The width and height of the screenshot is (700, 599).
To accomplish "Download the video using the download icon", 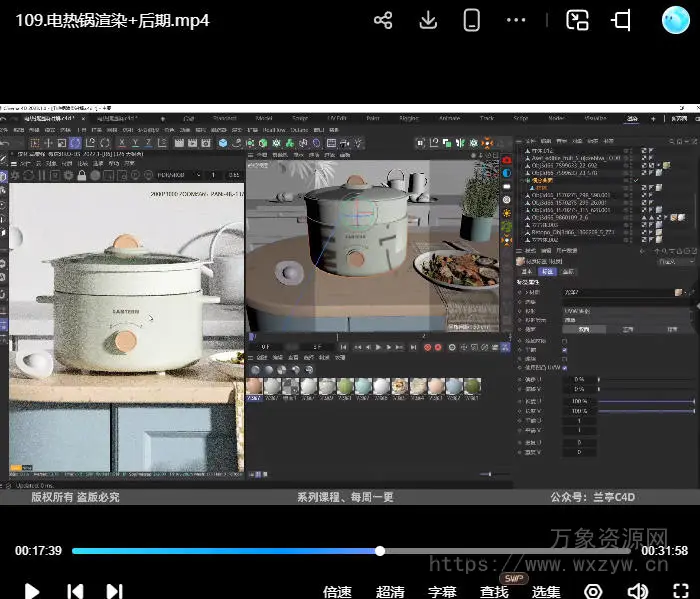I will [x=427, y=20].
